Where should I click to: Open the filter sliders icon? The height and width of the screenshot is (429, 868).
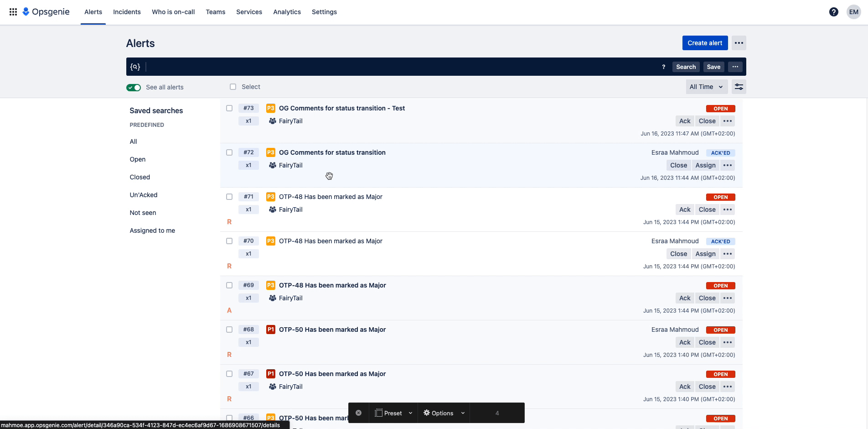739,87
